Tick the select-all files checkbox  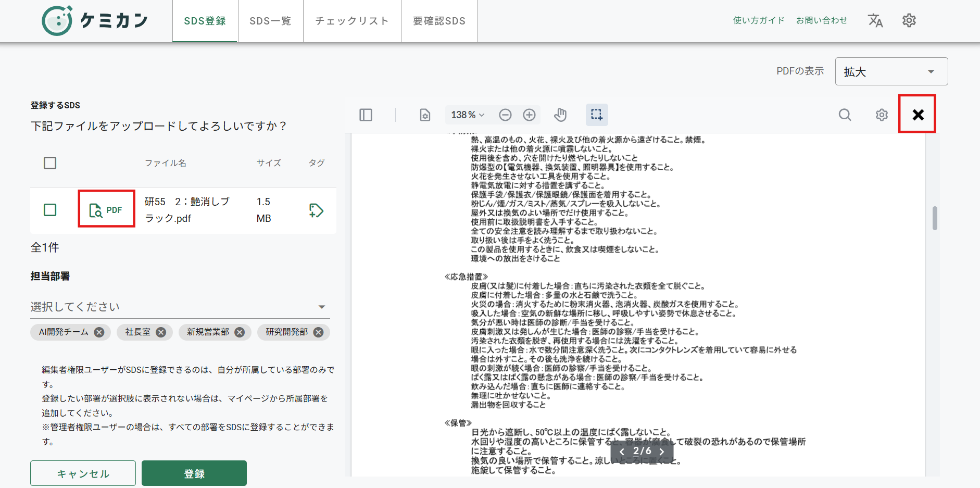(50, 163)
